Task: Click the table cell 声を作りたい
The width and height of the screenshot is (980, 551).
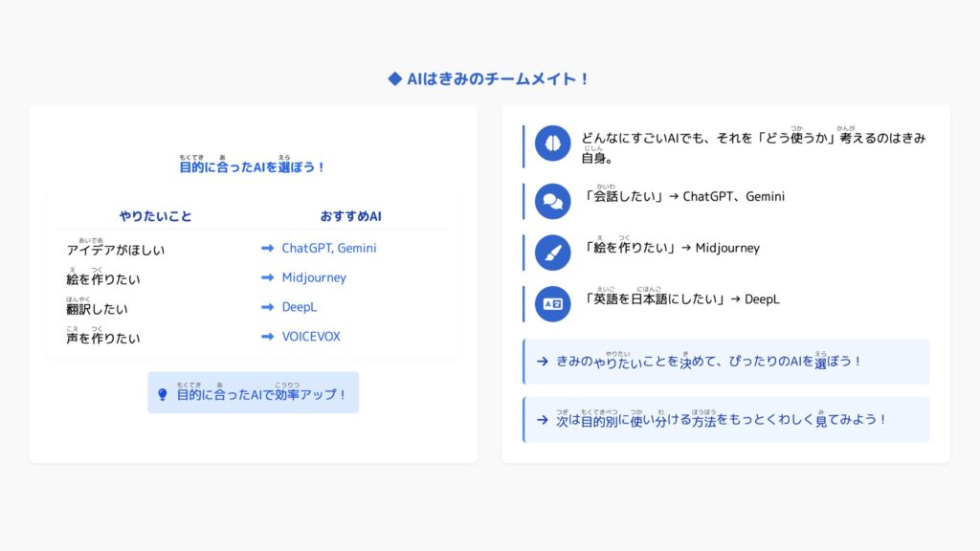Action: point(103,336)
